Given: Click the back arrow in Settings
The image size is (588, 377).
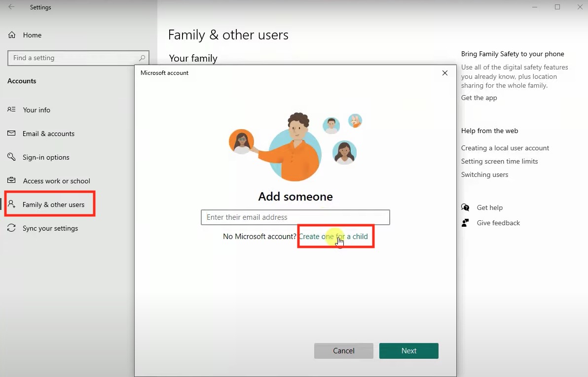Looking at the screenshot, I should (x=11, y=7).
